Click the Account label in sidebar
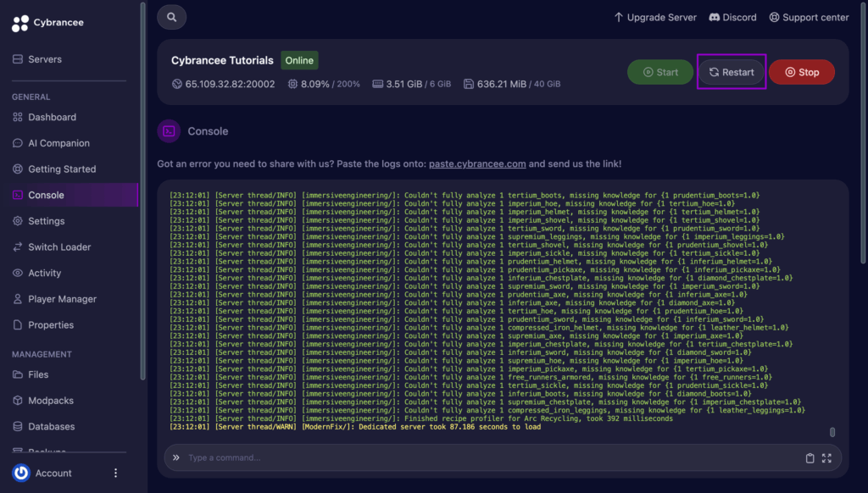The image size is (868, 493). 53,474
